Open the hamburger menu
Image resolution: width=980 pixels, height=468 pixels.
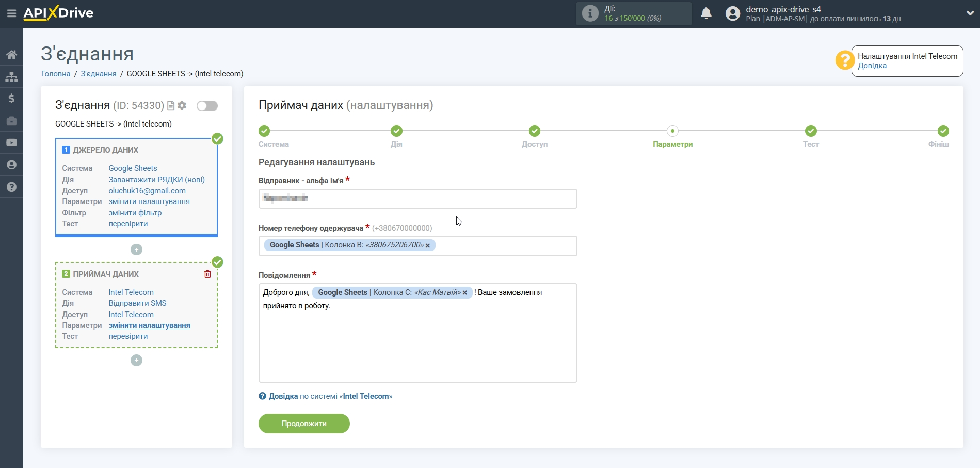click(x=11, y=13)
